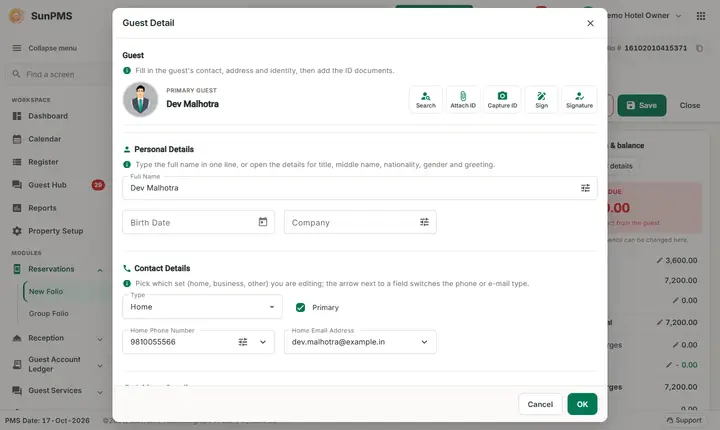Expand Guest Account Ledger chevron
Image resolution: width=720 pixels, height=430 pixels.
[x=100, y=366]
